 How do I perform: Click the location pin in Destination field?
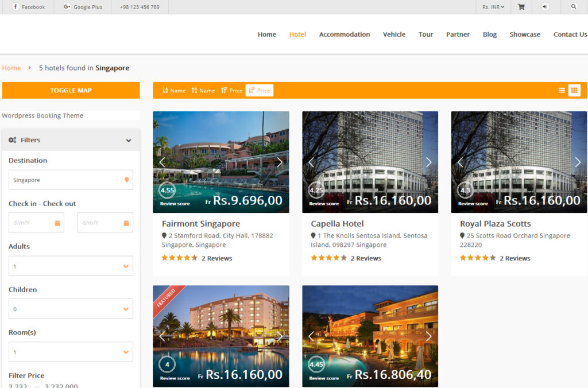127,180
